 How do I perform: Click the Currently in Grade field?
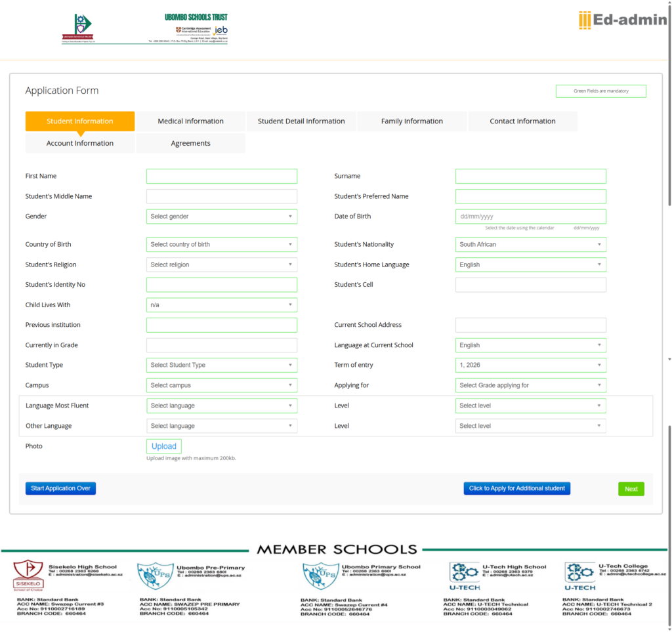[x=222, y=345]
